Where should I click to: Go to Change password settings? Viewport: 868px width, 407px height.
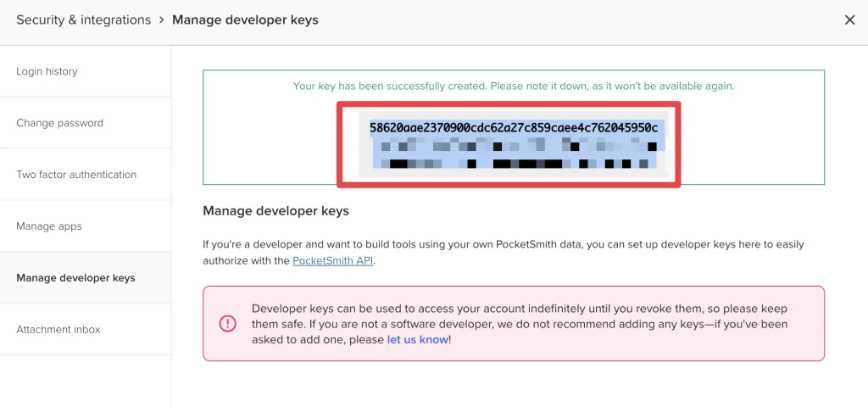tap(59, 123)
